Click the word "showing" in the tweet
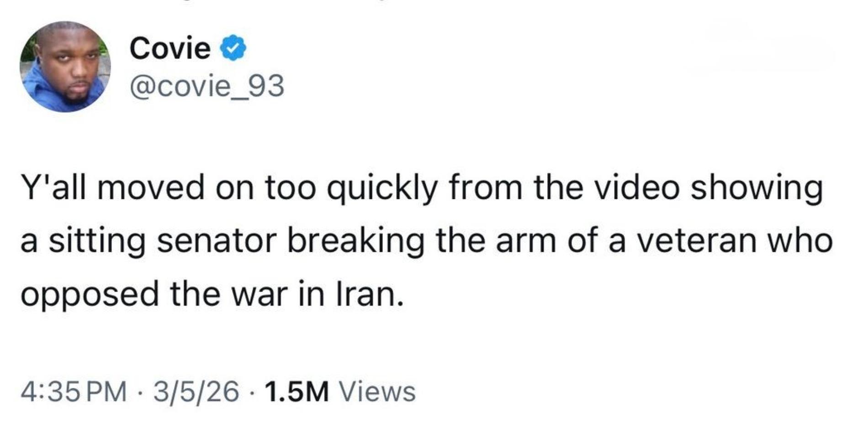The image size is (868, 423). pos(756,188)
